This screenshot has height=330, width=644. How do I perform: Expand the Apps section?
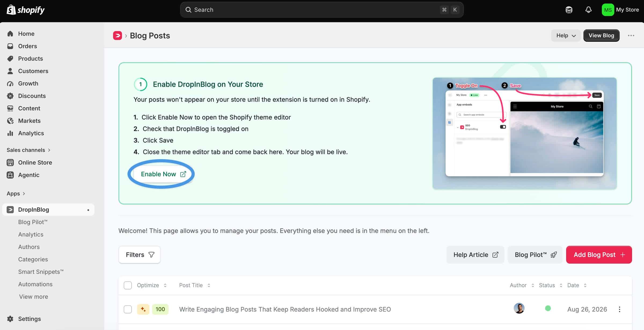pyautogui.click(x=16, y=193)
